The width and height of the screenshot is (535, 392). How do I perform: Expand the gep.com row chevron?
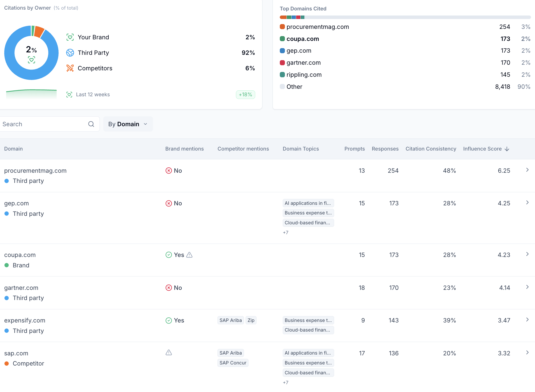coord(527,203)
